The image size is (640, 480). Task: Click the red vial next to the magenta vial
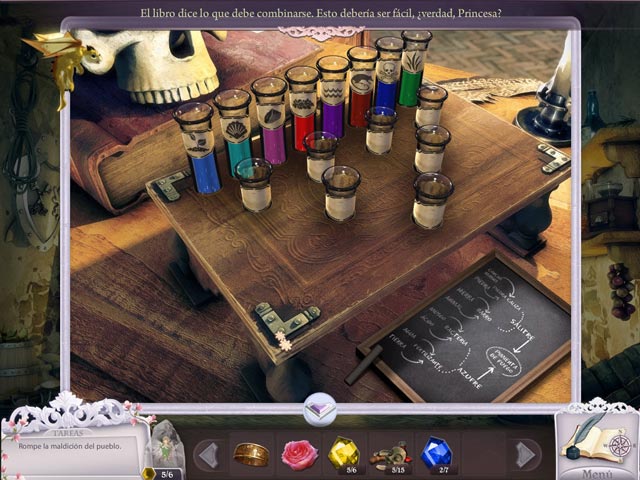[302, 110]
